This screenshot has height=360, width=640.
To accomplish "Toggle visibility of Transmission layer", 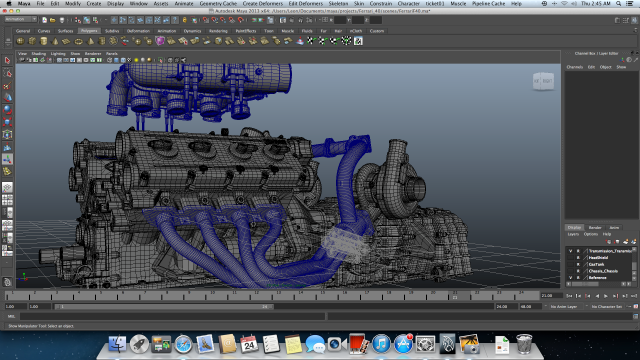I will tap(570, 251).
